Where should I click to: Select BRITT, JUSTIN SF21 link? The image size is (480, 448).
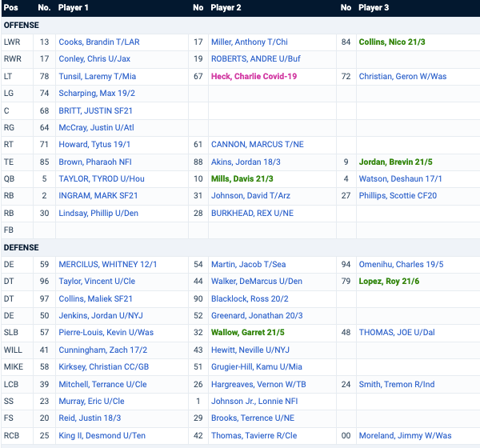click(95, 110)
